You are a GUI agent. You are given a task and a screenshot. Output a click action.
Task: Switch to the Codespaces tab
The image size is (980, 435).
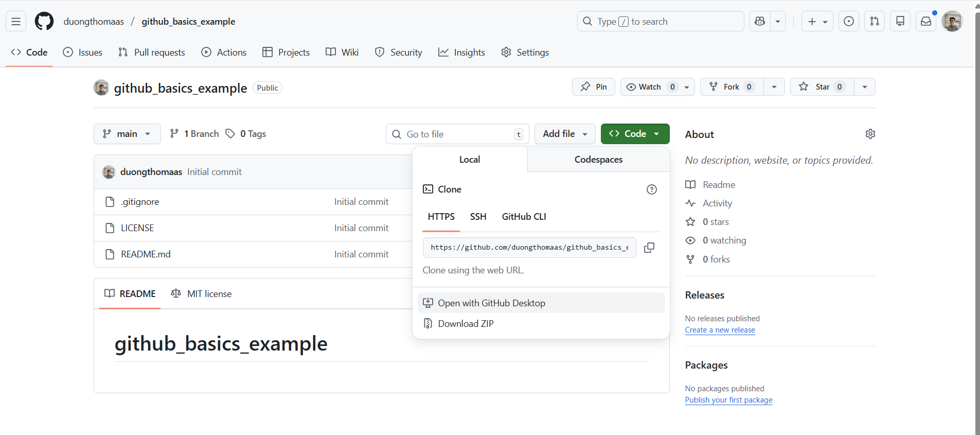pos(598,160)
